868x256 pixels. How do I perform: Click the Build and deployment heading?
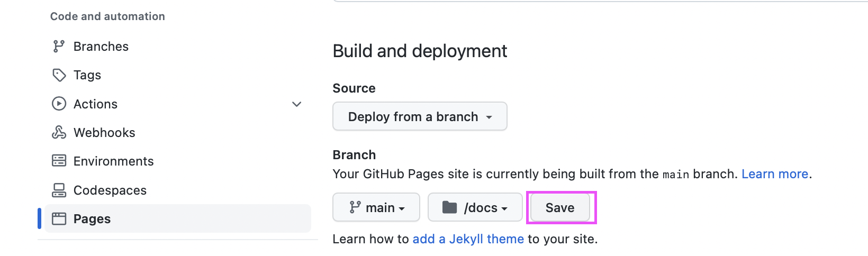tap(420, 51)
